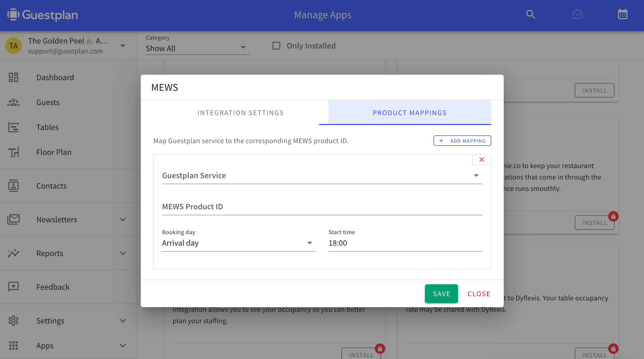
Task: Expand the Newsletters menu chevron
Action: pos(123,219)
